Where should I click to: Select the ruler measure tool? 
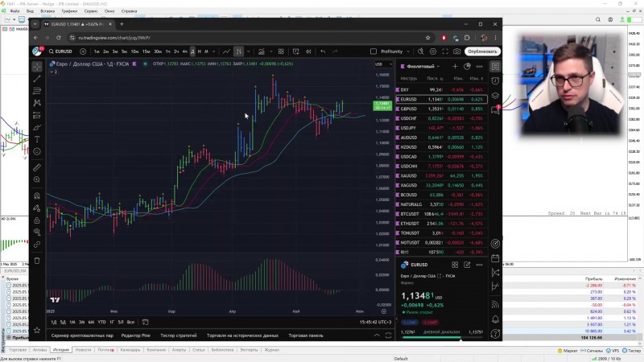tap(37, 167)
